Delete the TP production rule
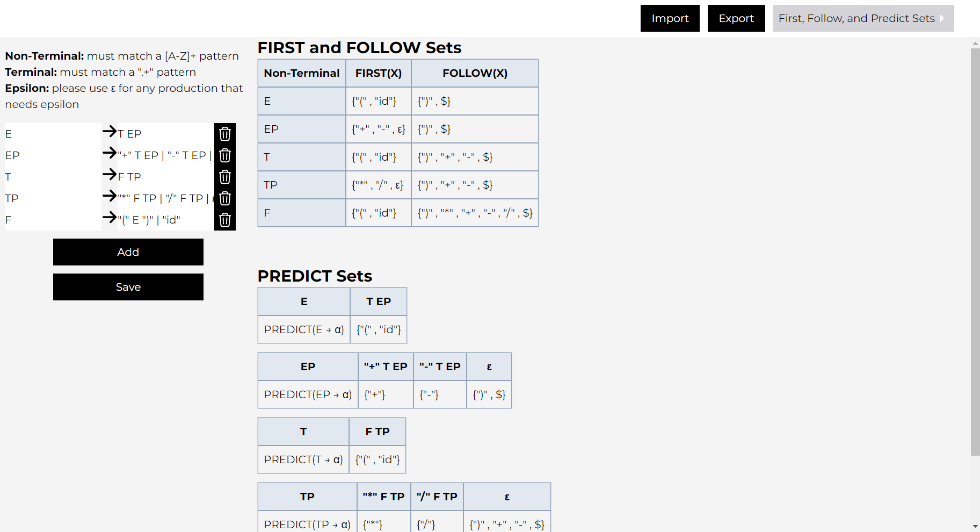Viewport: 980px width, 532px height. point(225,198)
